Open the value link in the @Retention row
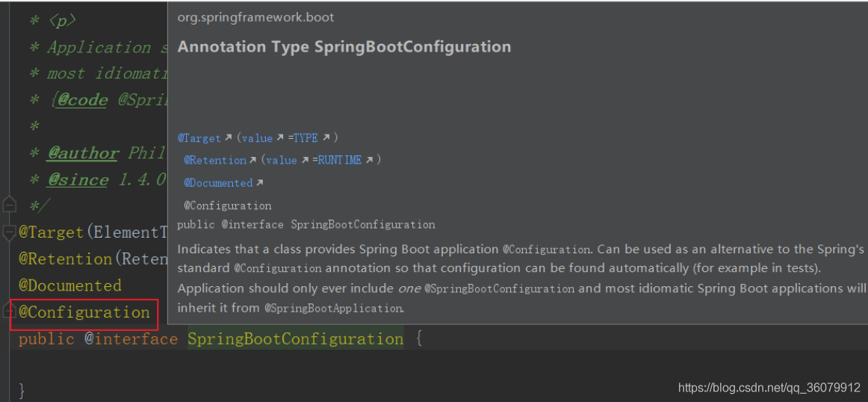The height and width of the screenshot is (402, 868). click(282, 160)
